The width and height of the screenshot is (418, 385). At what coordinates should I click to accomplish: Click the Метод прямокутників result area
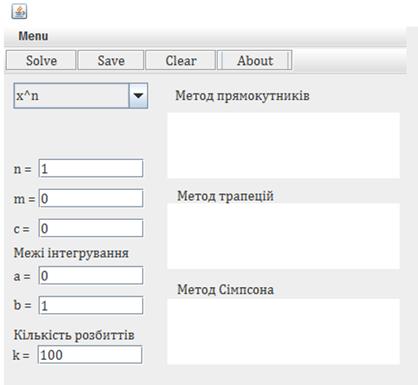pyautogui.click(x=284, y=145)
